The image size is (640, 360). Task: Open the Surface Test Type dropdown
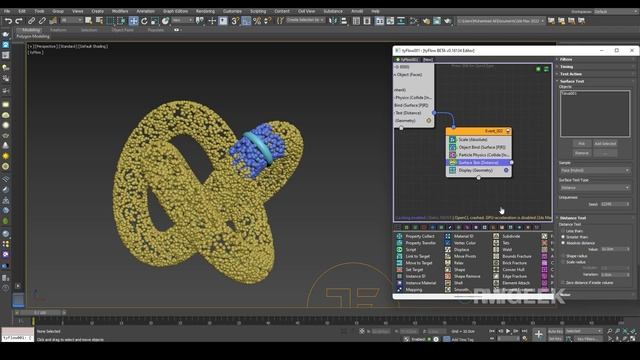(595, 187)
